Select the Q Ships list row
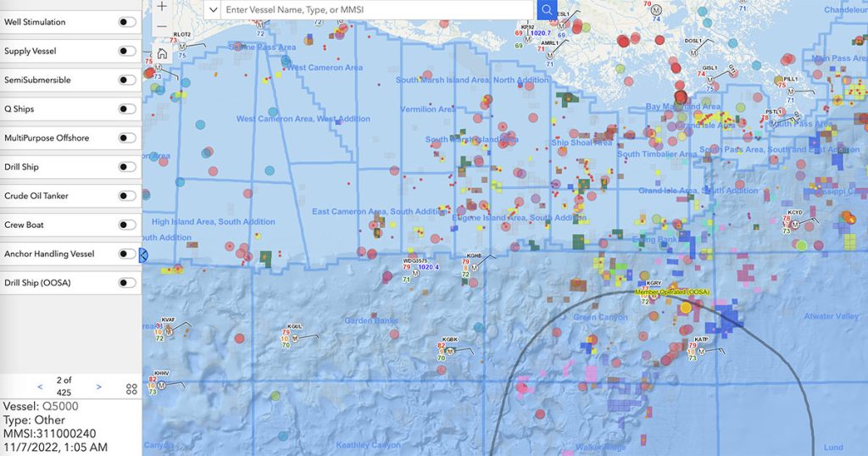Image resolution: width=868 pixels, height=456 pixels. [x=59, y=108]
